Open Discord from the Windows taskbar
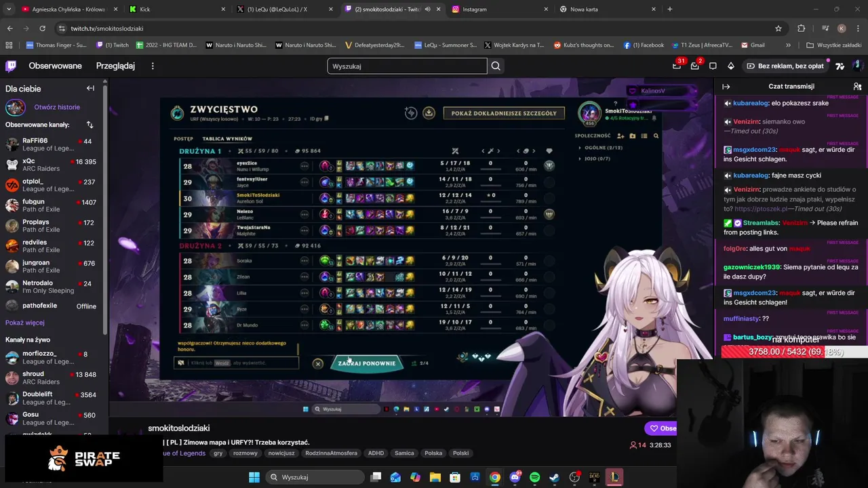 (x=515, y=477)
